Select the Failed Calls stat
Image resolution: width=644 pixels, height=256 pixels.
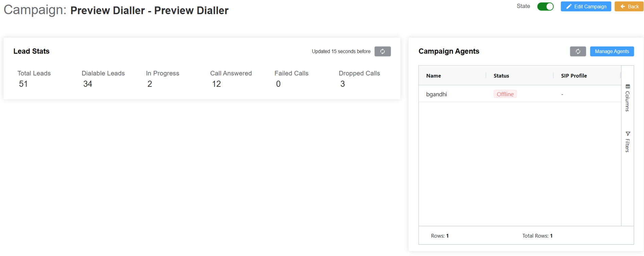coord(291,74)
